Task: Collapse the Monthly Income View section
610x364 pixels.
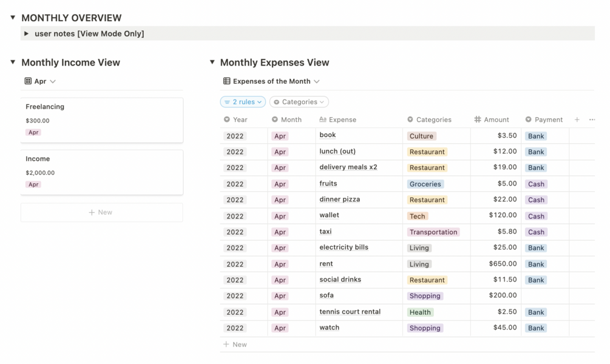Action: [x=13, y=62]
